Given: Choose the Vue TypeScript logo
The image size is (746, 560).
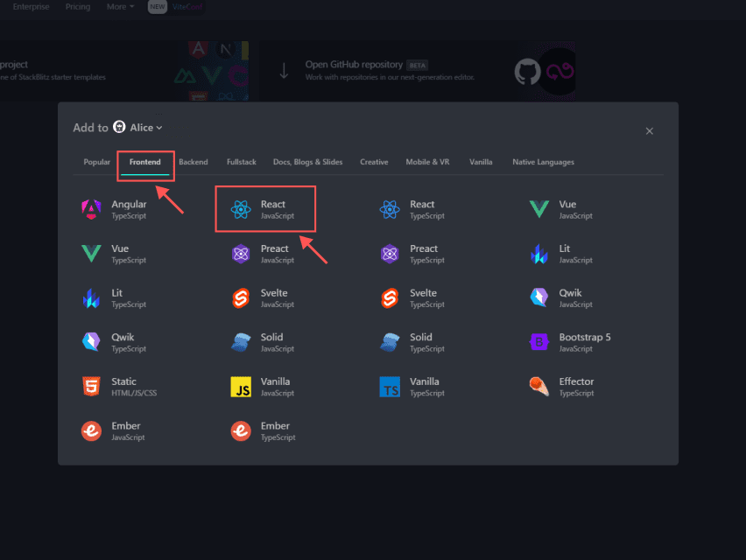Looking at the screenshot, I should coord(91,254).
